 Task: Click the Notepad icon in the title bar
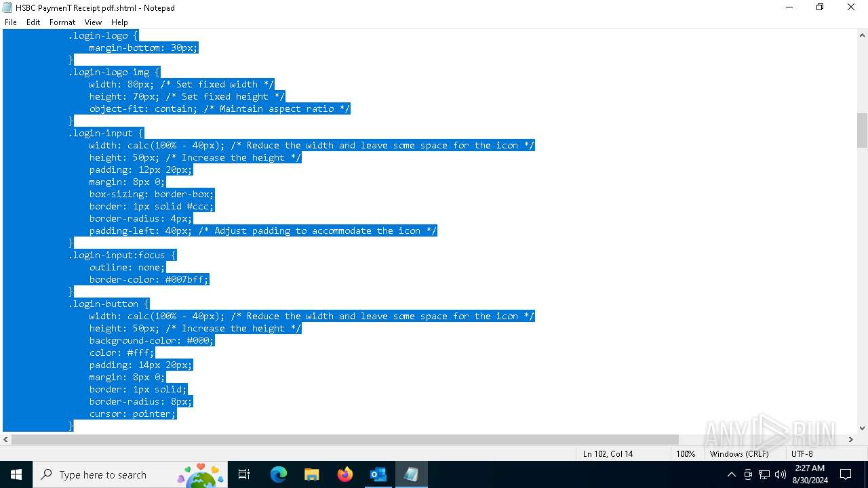pyautogui.click(x=7, y=8)
